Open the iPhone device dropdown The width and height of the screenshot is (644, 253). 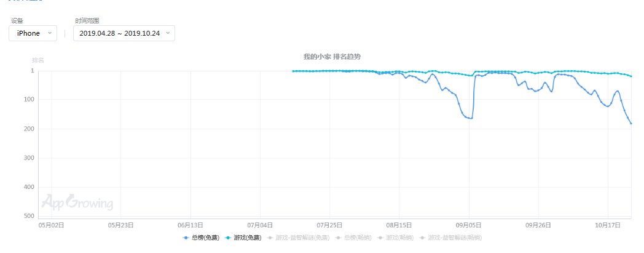tap(33, 33)
